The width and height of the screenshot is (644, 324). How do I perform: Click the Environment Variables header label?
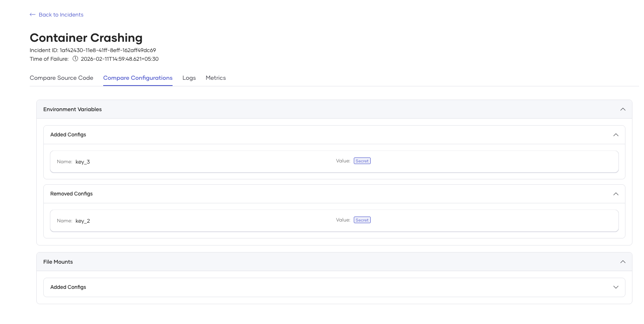[x=72, y=110]
